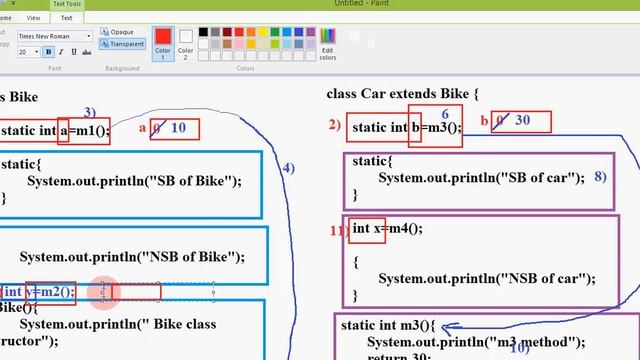Screen dimensions: 640x360
Task: Click the 'System.out.println("NSB of car");' line
Action: click(487, 279)
